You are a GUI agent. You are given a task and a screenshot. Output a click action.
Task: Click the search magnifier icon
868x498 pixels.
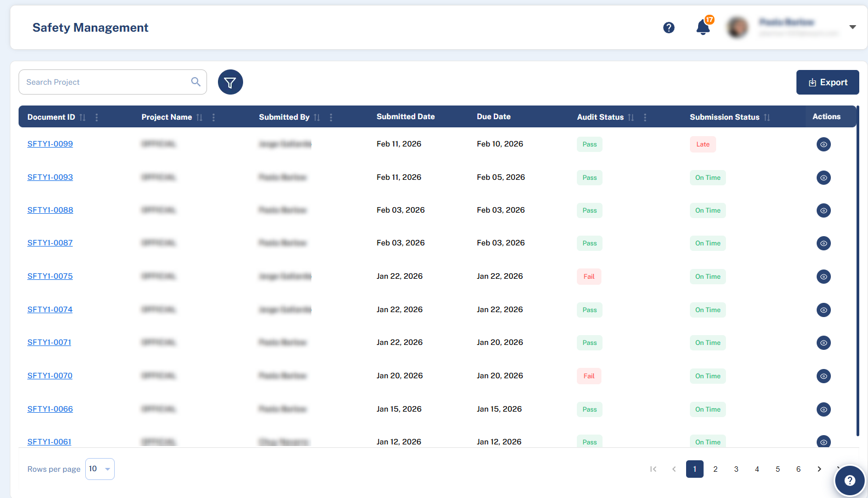pyautogui.click(x=196, y=82)
